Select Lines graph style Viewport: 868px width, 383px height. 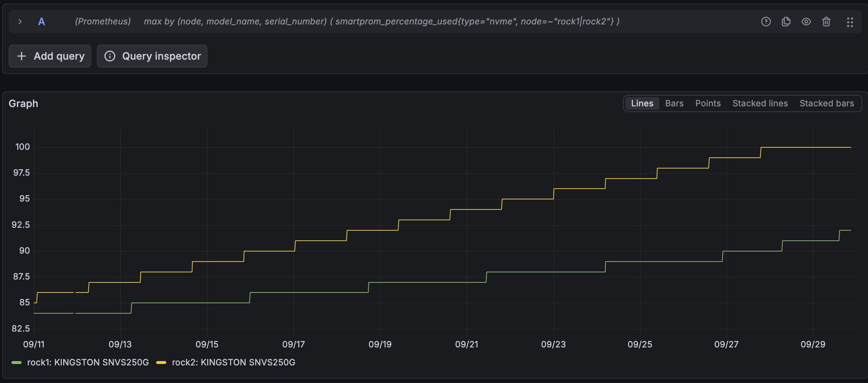tap(642, 103)
